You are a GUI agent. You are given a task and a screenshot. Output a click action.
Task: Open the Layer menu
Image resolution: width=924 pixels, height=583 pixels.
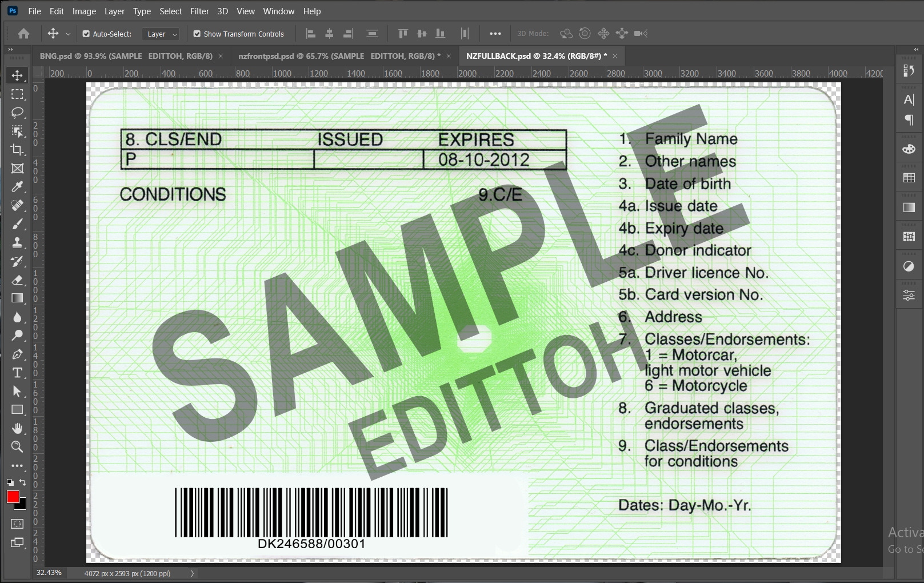[114, 11]
